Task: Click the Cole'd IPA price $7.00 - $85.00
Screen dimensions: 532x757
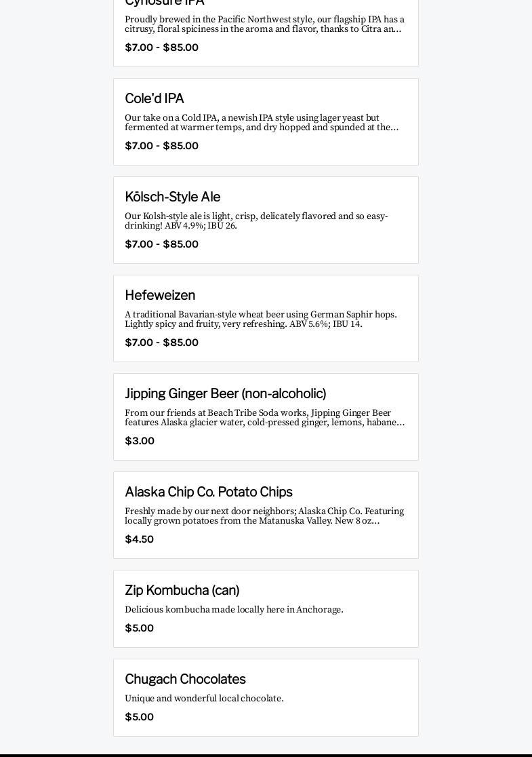Action: 161,146
